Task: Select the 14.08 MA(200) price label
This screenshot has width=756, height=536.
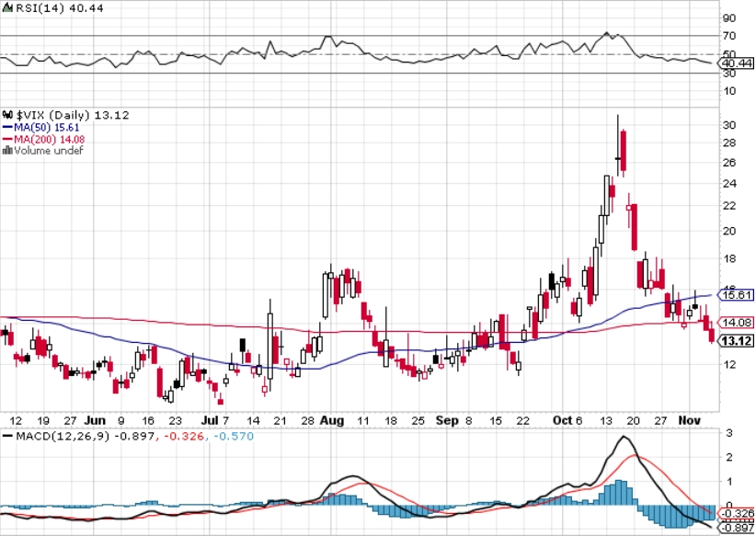Action: [x=736, y=323]
